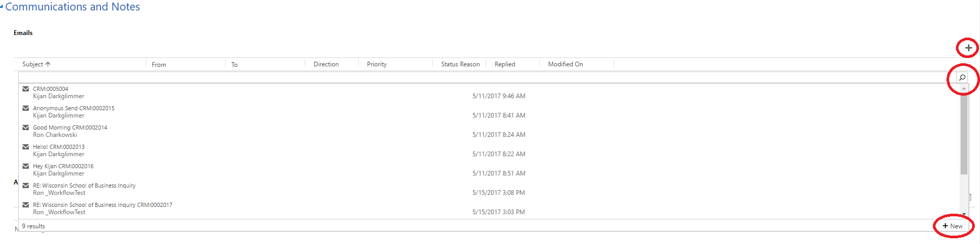Collapse the Communications and Notes section
This screenshot has width=980, height=244.
(2, 7)
